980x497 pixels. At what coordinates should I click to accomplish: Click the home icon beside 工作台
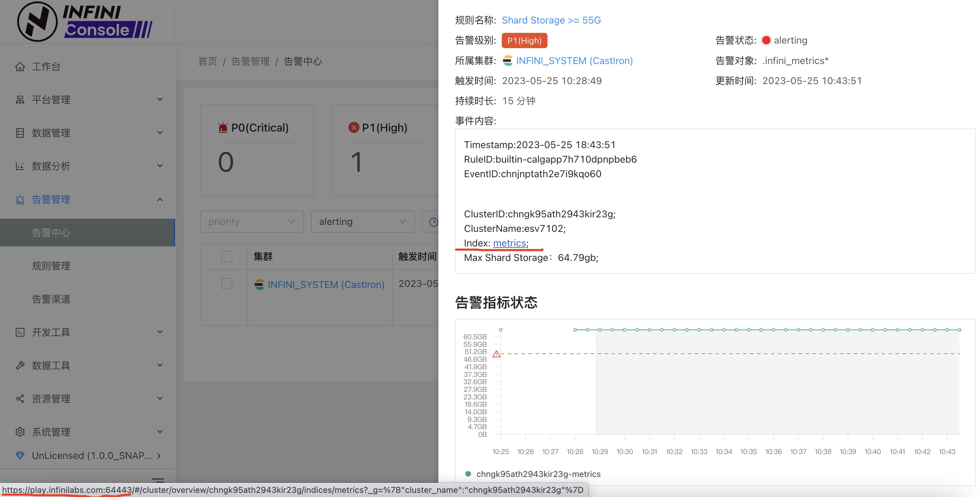[x=20, y=67]
